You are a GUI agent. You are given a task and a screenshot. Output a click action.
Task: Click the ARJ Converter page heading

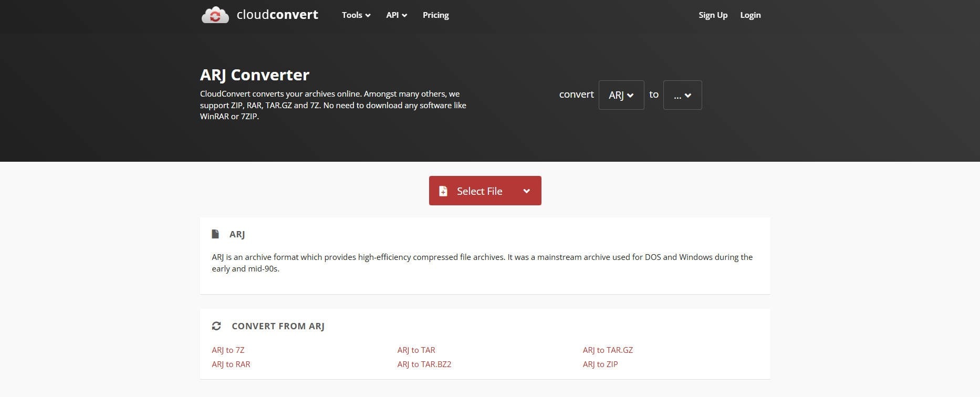255,75
